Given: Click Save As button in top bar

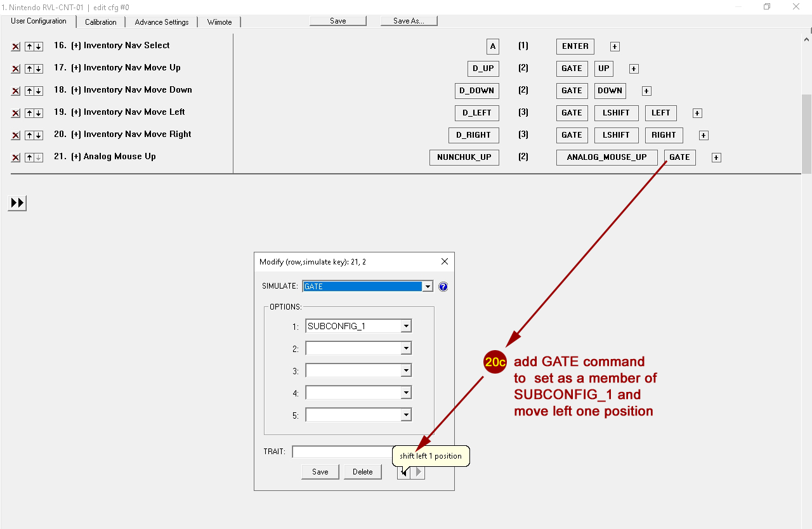Looking at the screenshot, I should coord(409,21).
